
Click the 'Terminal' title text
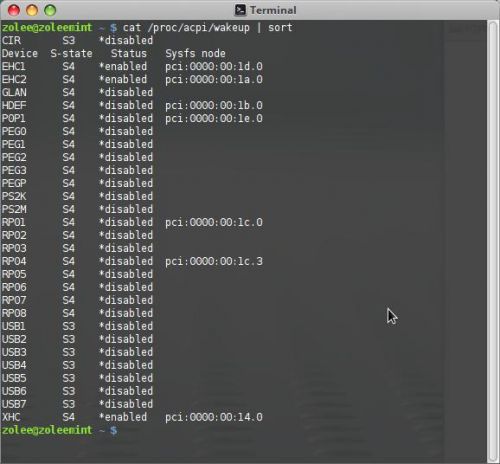(273, 10)
